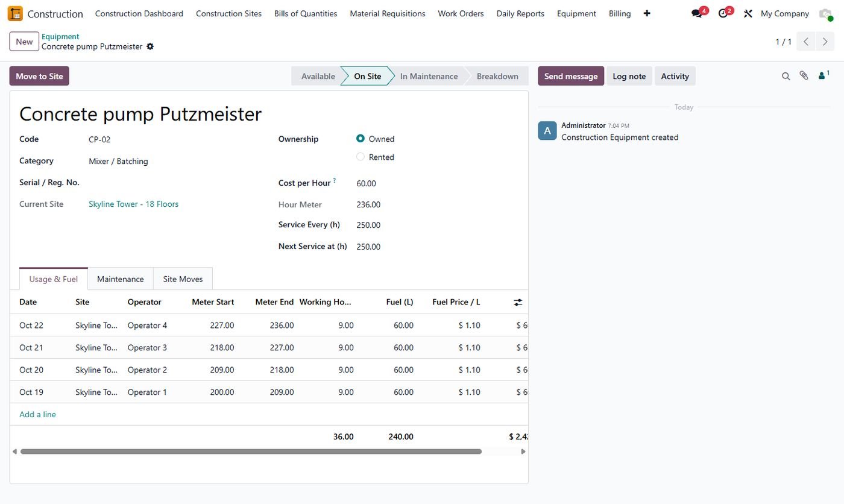Open the conversations chat icon
The image size is (844, 504).
(x=698, y=13)
